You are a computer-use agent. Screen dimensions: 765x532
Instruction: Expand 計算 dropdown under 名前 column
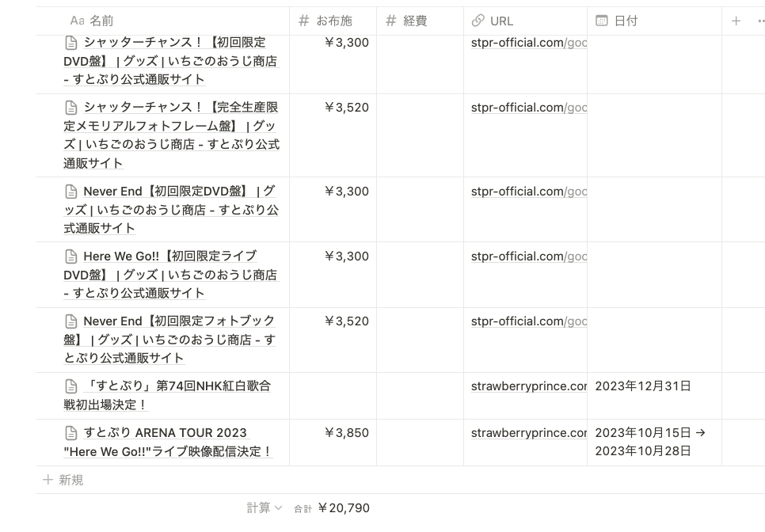click(264, 508)
